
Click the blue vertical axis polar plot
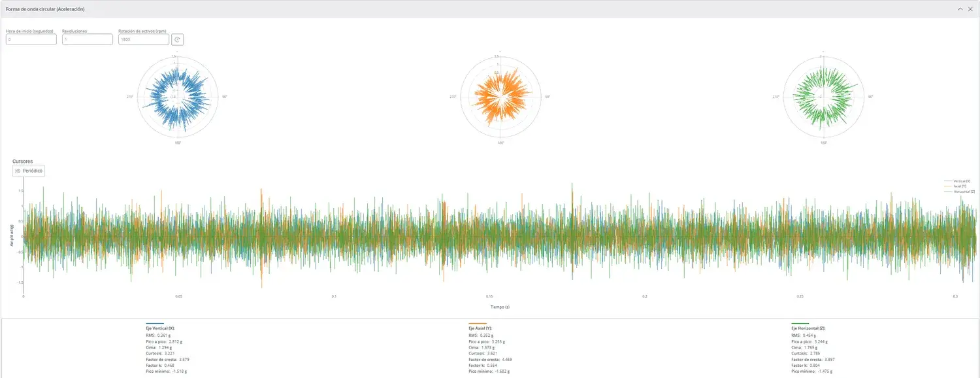pyautogui.click(x=178, y=97)
